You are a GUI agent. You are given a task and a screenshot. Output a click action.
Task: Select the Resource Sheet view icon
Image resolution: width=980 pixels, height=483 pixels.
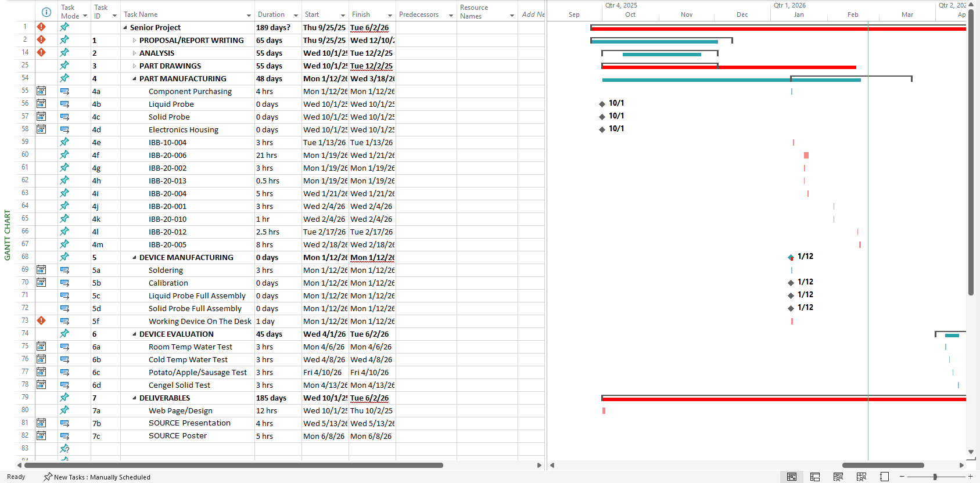point(861,477)
